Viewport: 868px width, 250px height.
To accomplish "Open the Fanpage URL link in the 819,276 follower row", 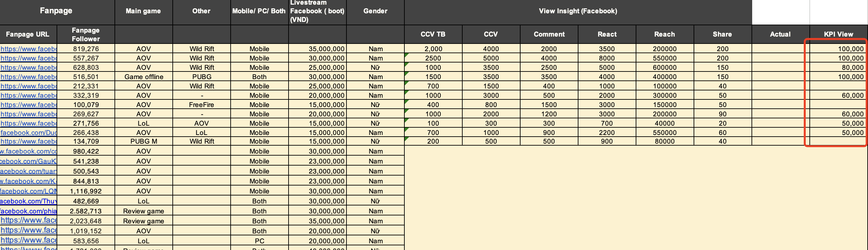I will coord(29,49).
